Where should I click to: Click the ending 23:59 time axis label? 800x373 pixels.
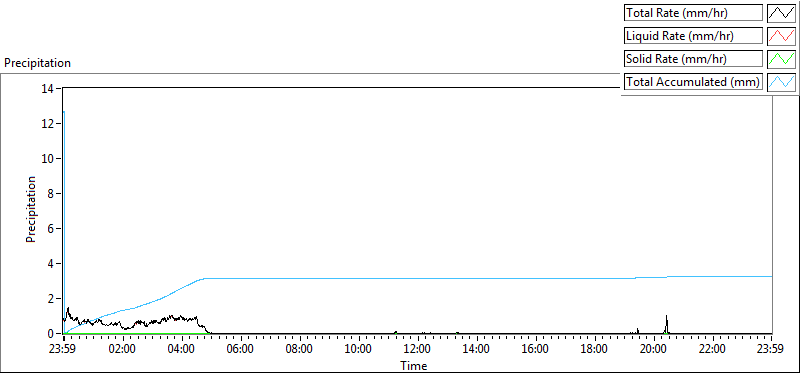(771, 349)
